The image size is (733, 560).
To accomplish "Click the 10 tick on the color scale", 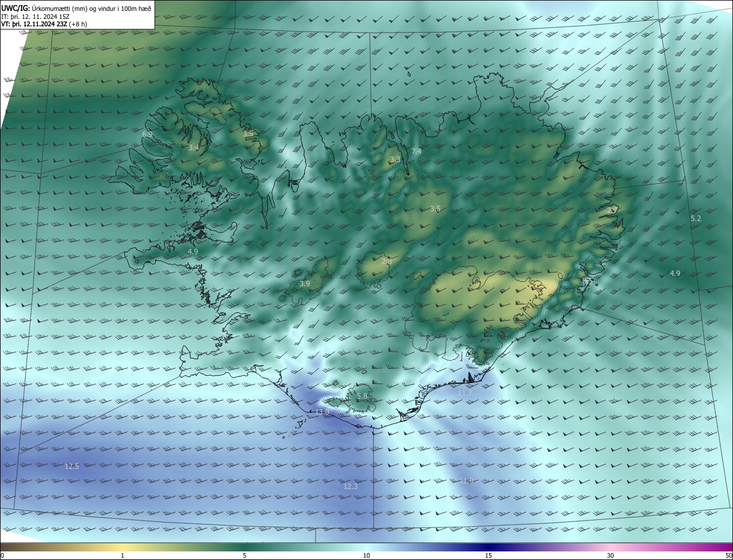I will click(366, 556).
